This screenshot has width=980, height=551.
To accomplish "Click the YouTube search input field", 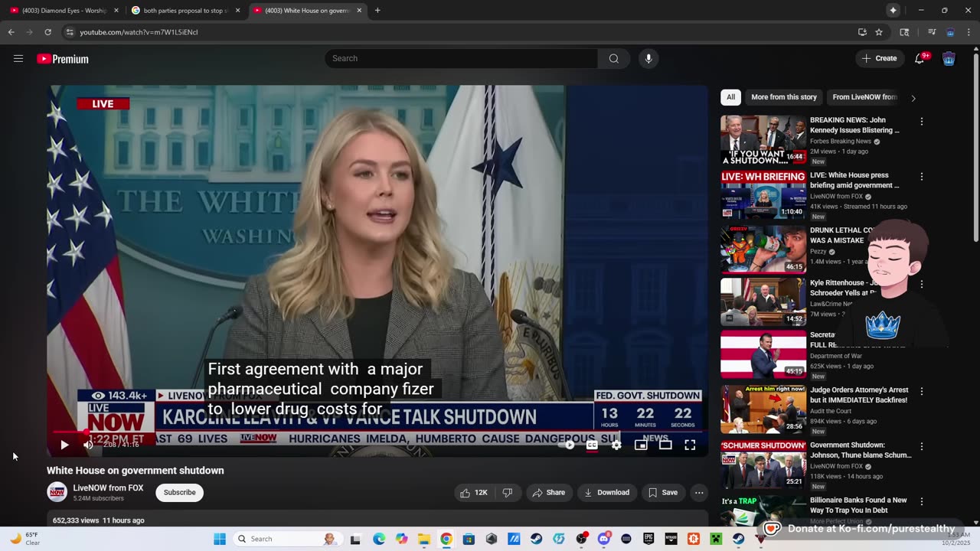I will click(x=462, y=59).
